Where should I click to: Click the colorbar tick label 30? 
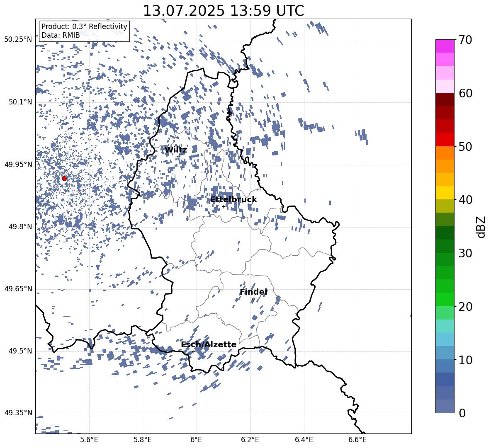[465, 253]
